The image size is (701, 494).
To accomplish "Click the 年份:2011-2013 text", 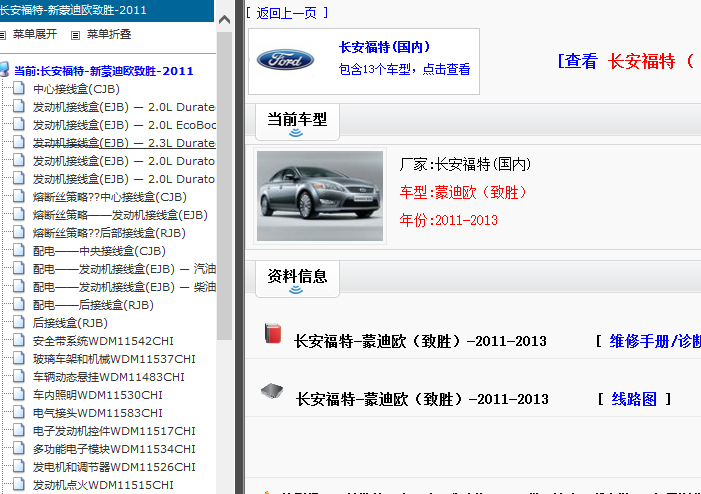I will pyautogui.click(x=448, y=220).
